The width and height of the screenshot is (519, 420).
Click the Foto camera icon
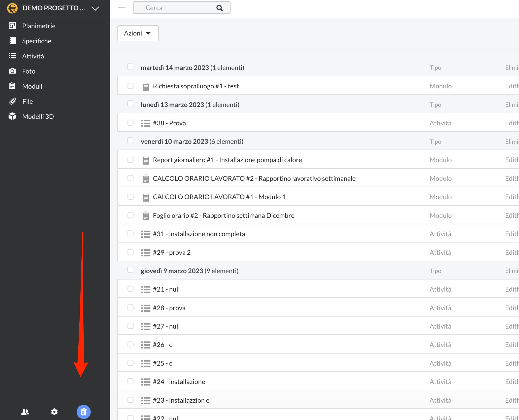[x=12, y=71]
